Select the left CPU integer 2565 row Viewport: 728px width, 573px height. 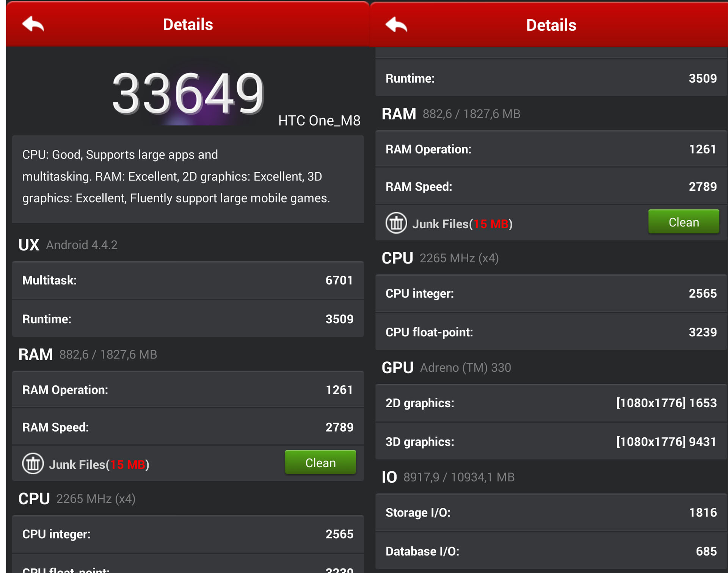click(188, 534)
